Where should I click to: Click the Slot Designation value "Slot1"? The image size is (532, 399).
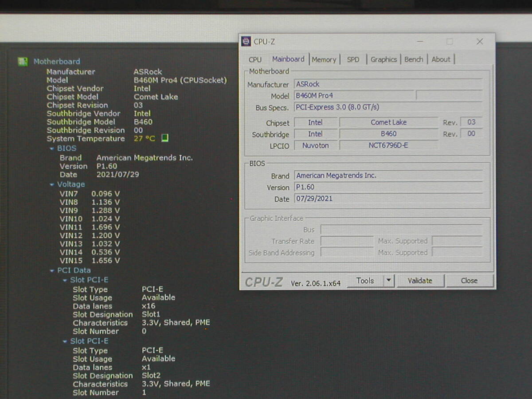(x=151, y=314)
